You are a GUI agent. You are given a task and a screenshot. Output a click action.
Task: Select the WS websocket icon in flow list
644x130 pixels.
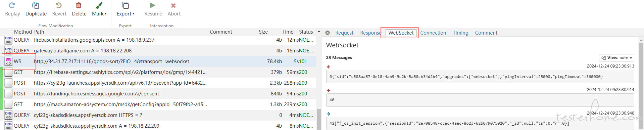(8, 61)
